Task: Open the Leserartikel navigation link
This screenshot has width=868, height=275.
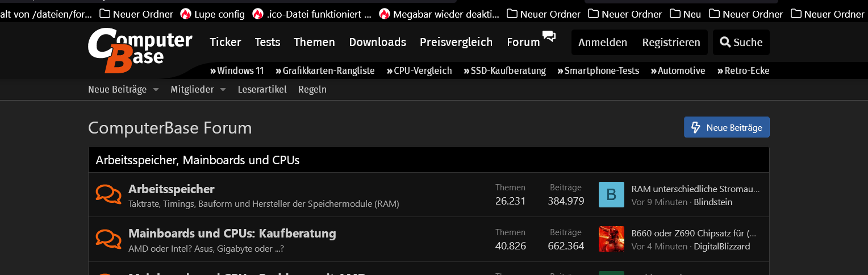Action: [x=262, y=89]
